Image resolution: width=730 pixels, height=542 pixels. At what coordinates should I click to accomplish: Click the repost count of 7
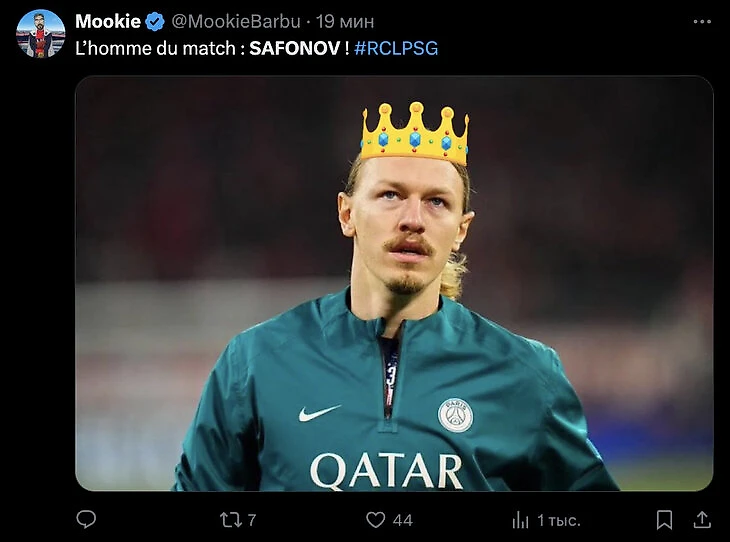(252, 520)
